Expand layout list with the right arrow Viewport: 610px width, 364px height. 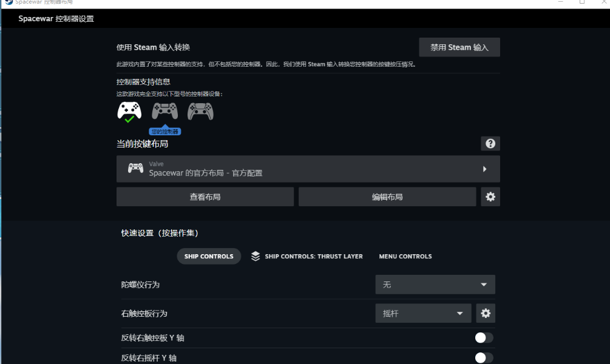click(x=484, y=169)
